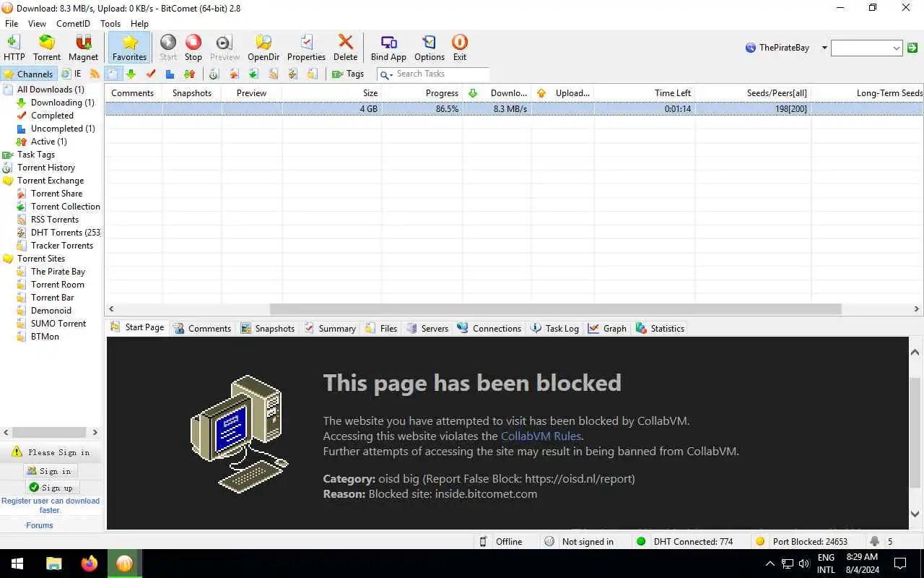
Task: Click the Tags button in filter bar
Action: [x=348, y=74]
